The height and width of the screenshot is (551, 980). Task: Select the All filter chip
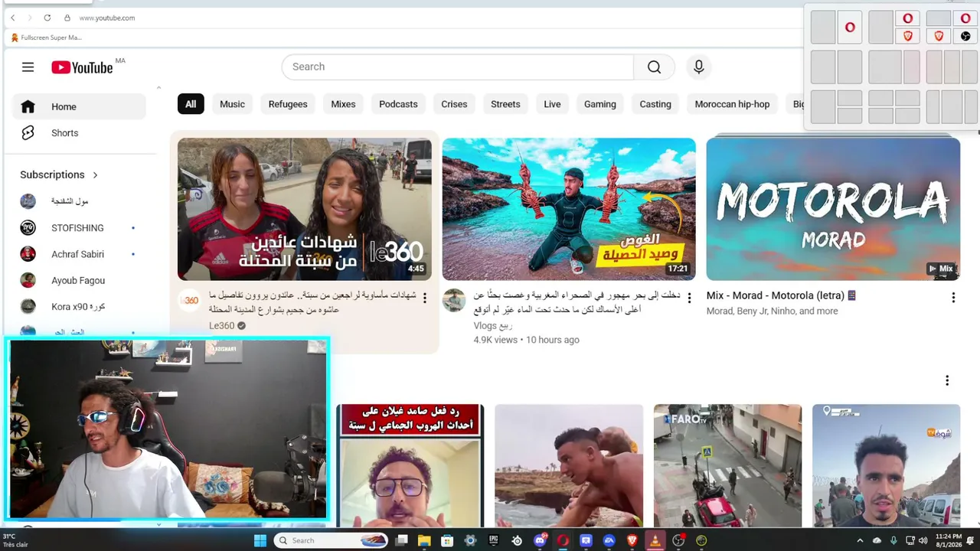click(191, 104)
